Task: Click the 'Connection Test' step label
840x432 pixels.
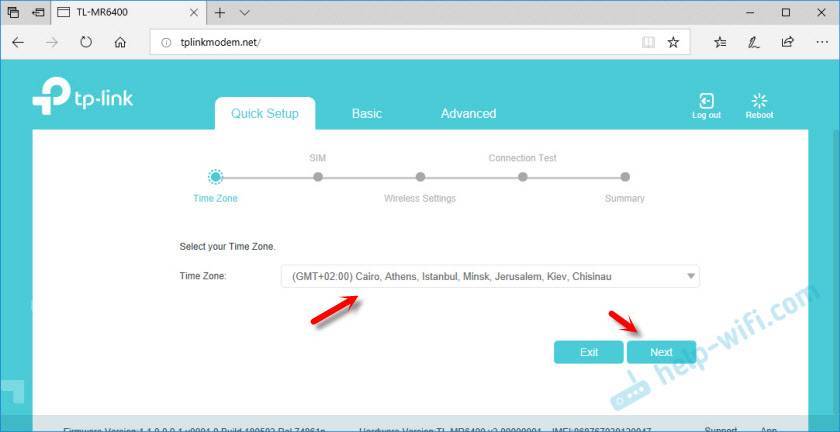Action: [x=522, y=158]
